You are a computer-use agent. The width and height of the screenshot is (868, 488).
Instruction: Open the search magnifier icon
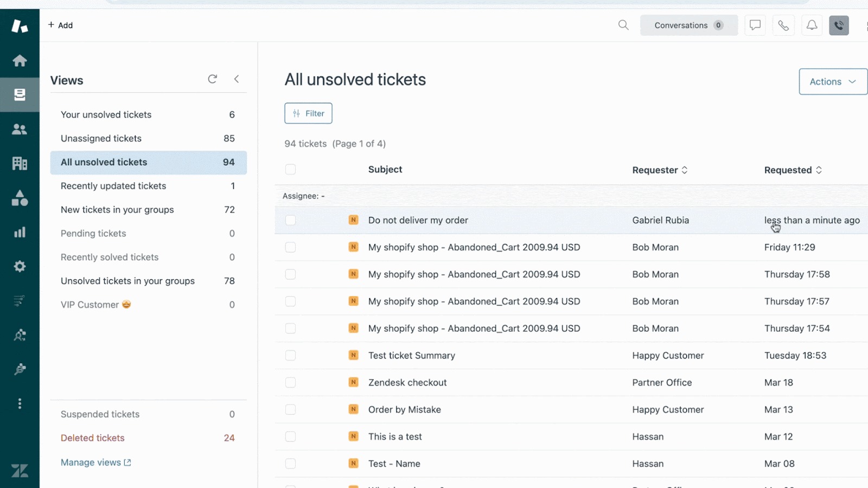click(x=623, y=25)
